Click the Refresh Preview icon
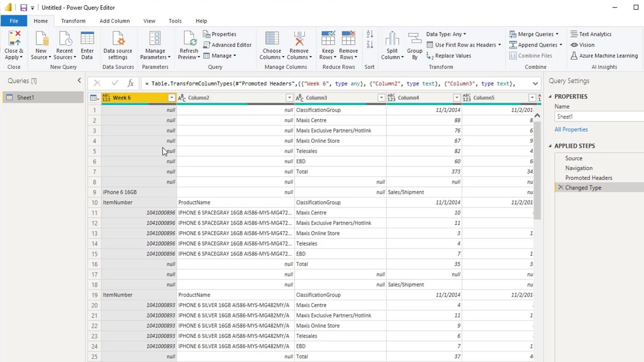 [x=189, y=39]
